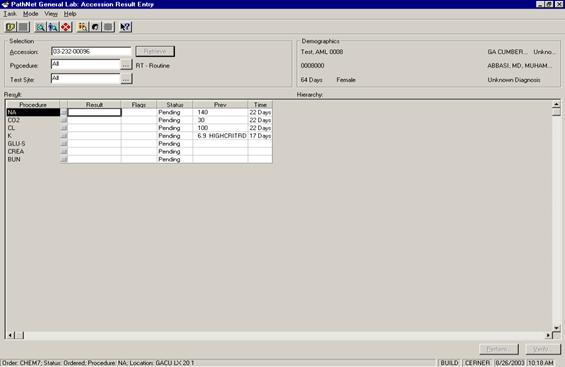Click the orange people toolbar icon
The width and height of the screenshot is (565, 367).
[83, 27]
